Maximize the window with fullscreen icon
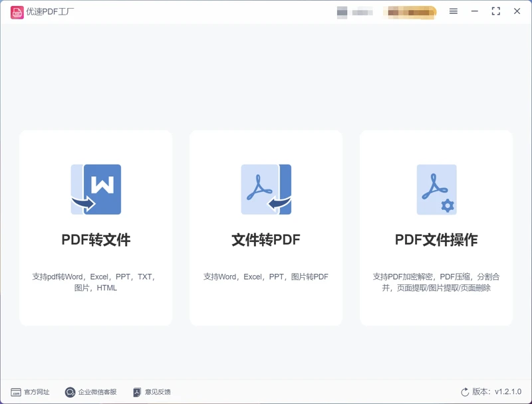 pyautogui.click(x=495, y=11)
